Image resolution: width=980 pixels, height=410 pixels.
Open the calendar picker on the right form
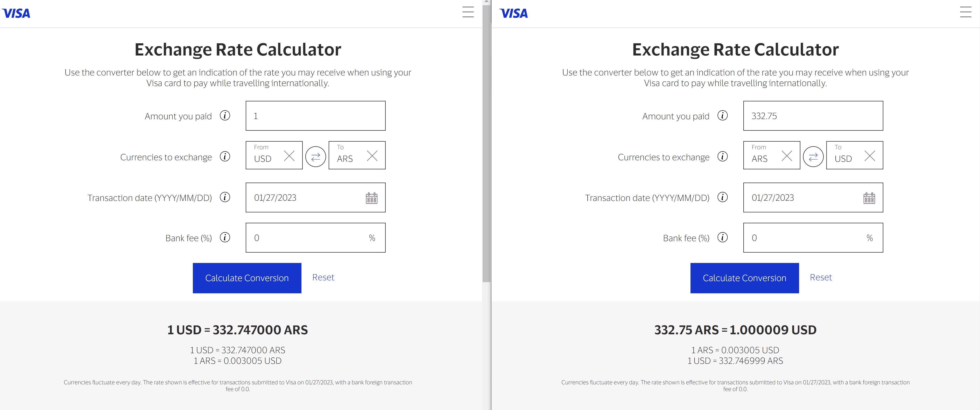pos(870,198)
